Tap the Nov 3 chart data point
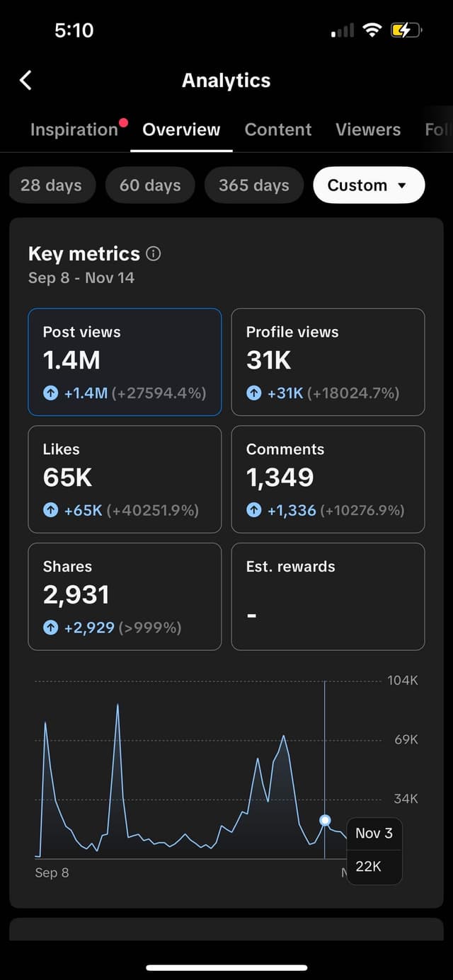Screen dimensions: 453x980 tap(325, 820)
